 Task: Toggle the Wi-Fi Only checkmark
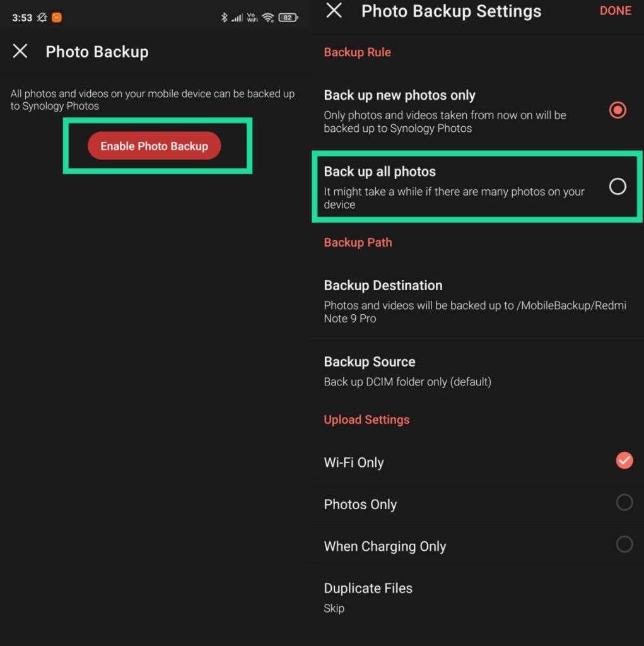(x=624, y=461)
